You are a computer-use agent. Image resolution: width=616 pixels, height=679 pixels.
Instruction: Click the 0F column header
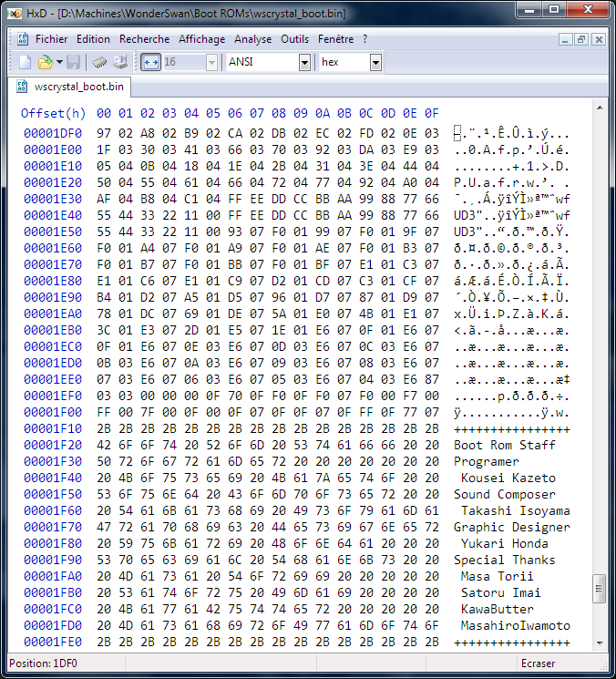click(431, 113)
